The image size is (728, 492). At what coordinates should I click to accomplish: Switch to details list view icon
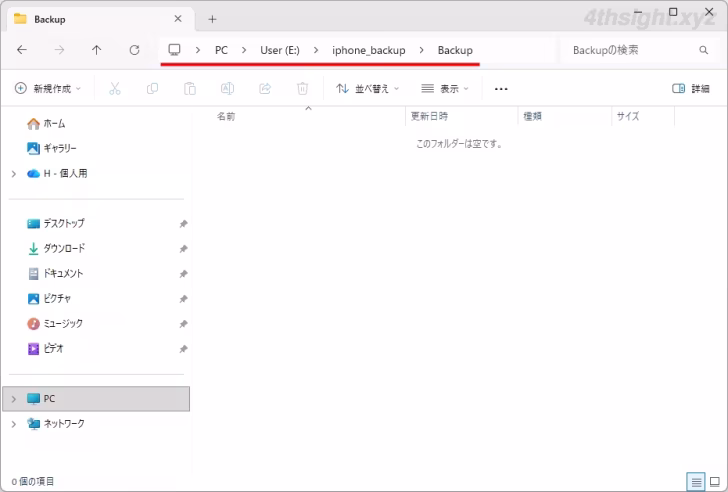click(696, 482)
